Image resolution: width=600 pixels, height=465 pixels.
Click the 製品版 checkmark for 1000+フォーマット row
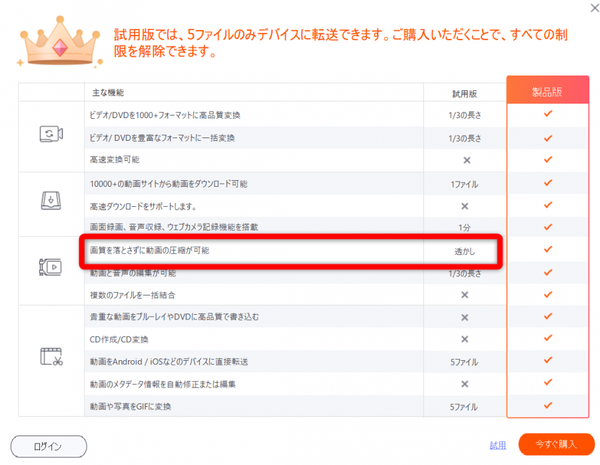point(548,113)
